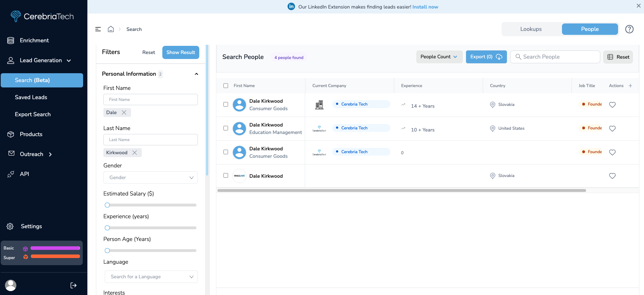Click the Outreach envelope icon
This screenshot has width=644, height=295.
[11, 153]
